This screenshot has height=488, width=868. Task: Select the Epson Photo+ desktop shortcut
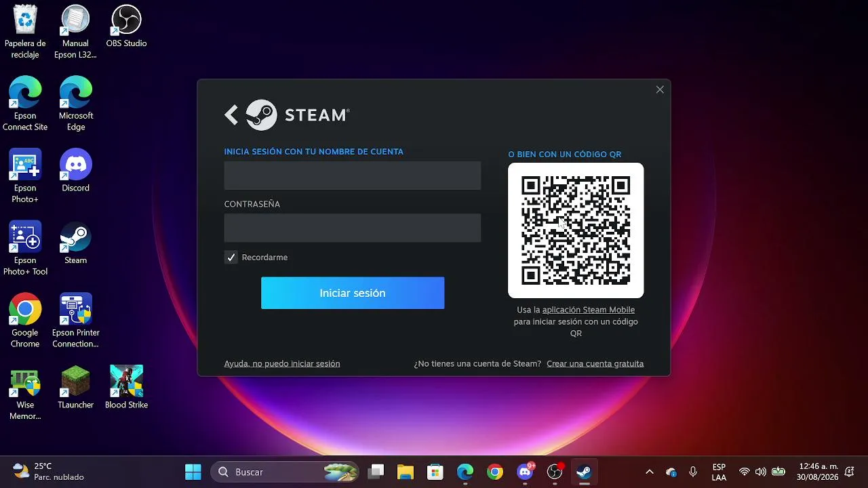[x=25, y=176]
